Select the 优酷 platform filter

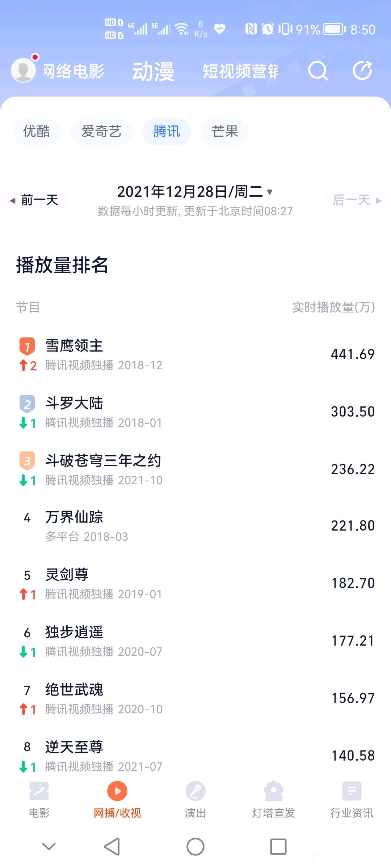(37, 131)
